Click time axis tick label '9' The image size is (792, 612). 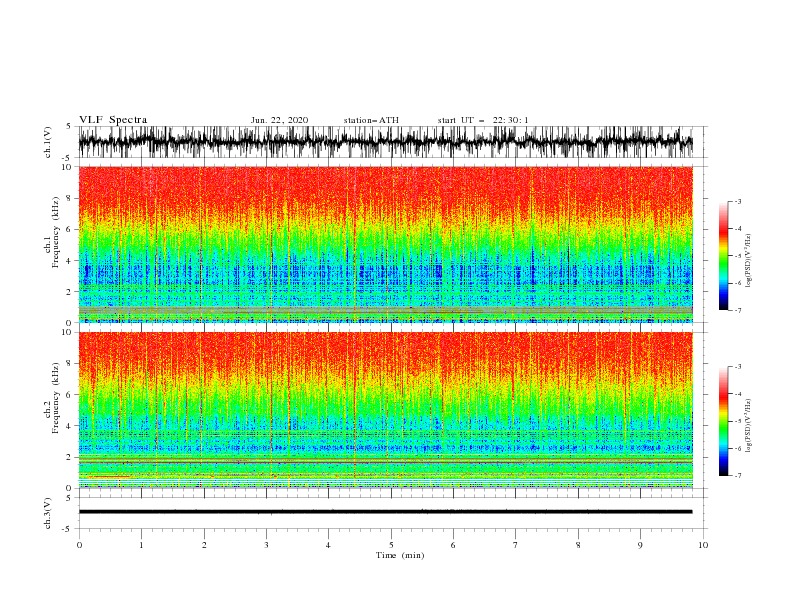click(640, 545)
